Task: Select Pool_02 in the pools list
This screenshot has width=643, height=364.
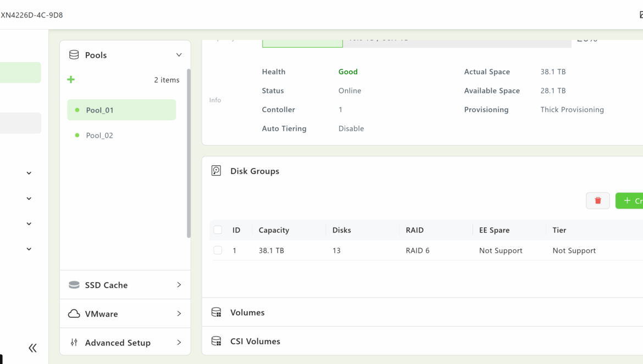Action: (99, 136)
